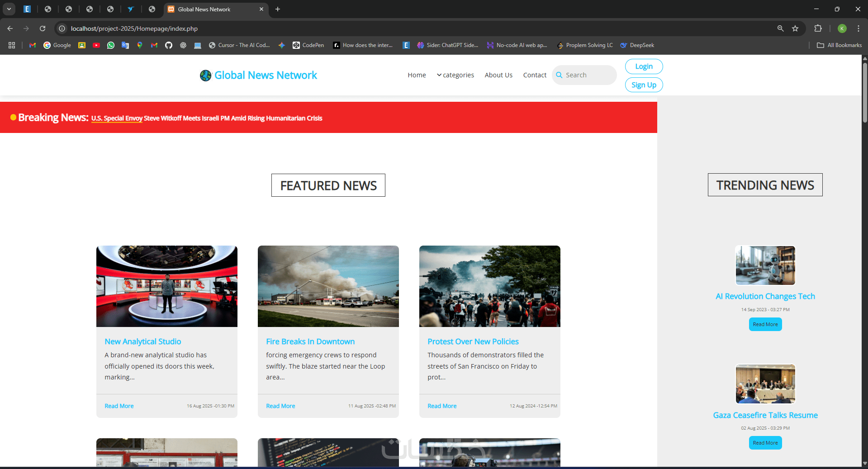Screen dimensions: 868x469
Task: Switch to the pinned blue bird tab
Action: (x=131, y=9)
